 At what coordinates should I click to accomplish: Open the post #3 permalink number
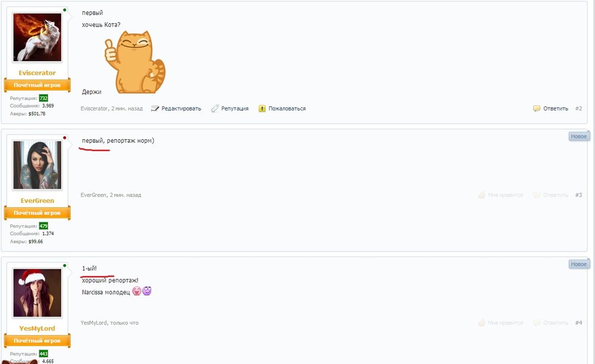pos(578,195)
